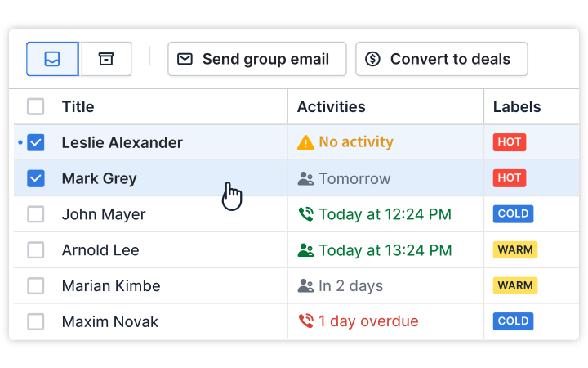
Task: Switch to the inbox view icon
Action: pyautogui.click(x=52, y=59)
